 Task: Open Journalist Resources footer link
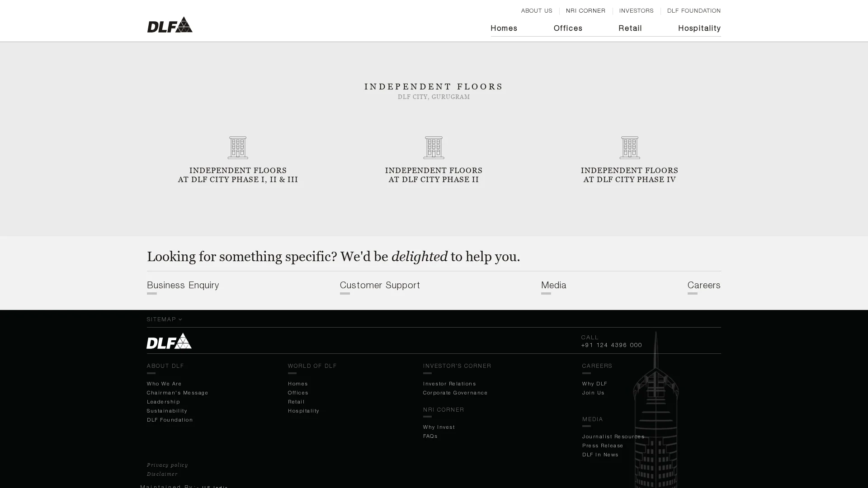click(613, 436)
